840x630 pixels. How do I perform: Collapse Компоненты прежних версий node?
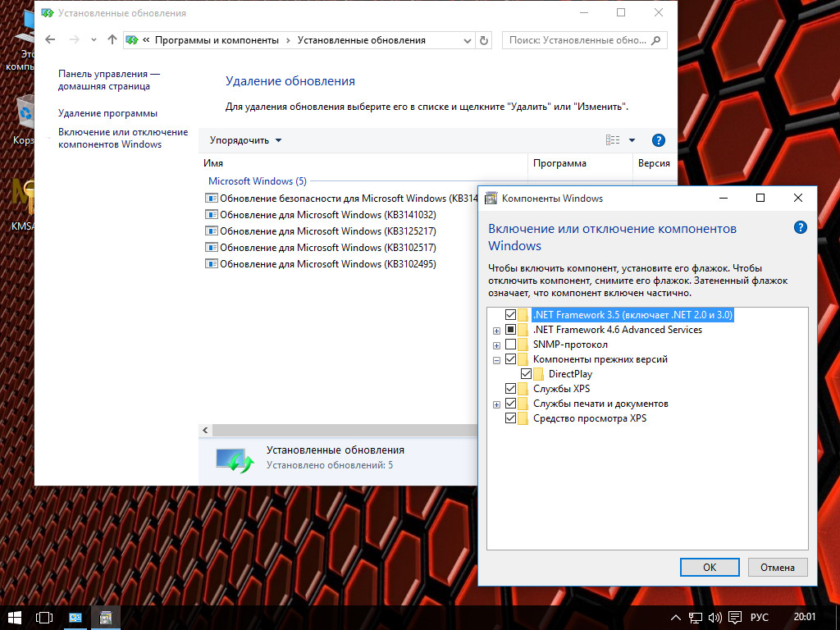496,360
